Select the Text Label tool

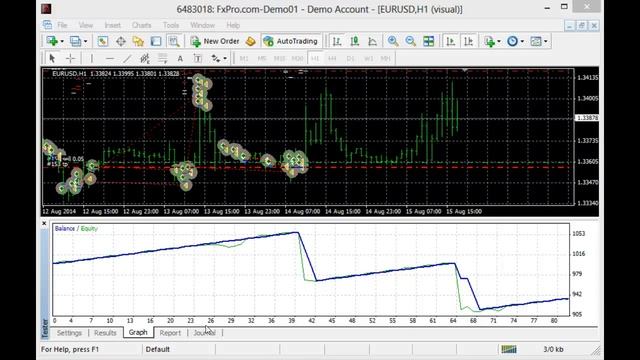click(x=198, y=58)
